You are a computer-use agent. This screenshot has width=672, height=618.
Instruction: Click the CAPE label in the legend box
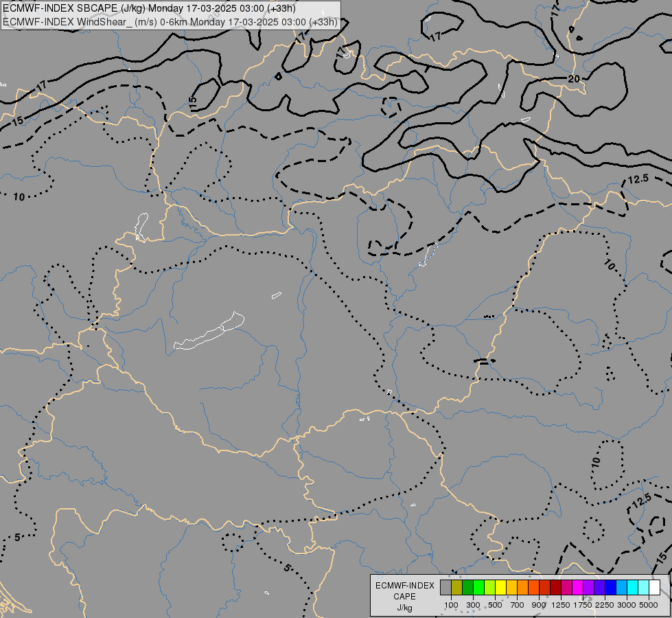[x=404, y=597]
